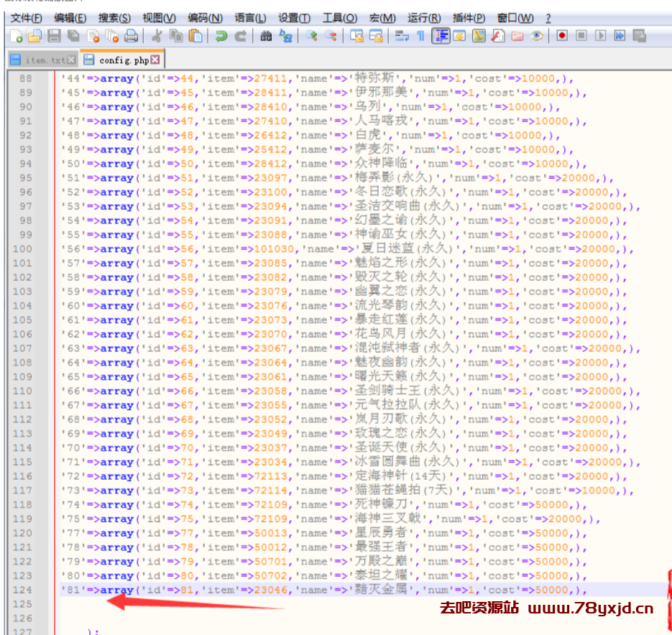Close the current document via toolbar icon
672x635 pixels.
point(93,36)
